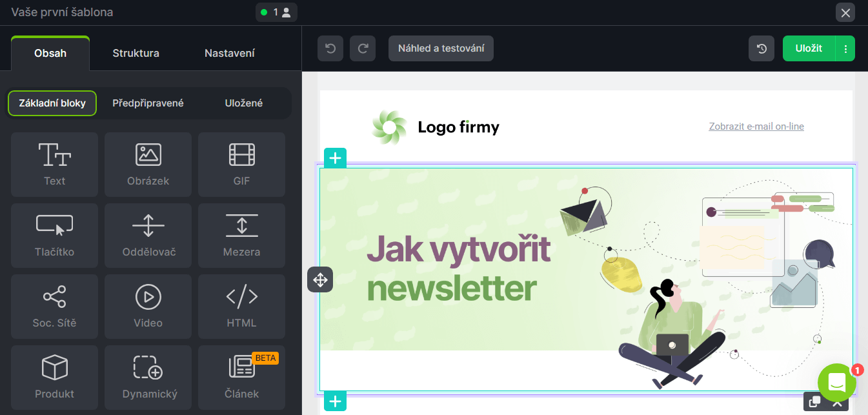Viewport: 868px width, 415px height.
Task: Show the Základní bloky category
Action: pyautogui.click(x=52, y=103)
